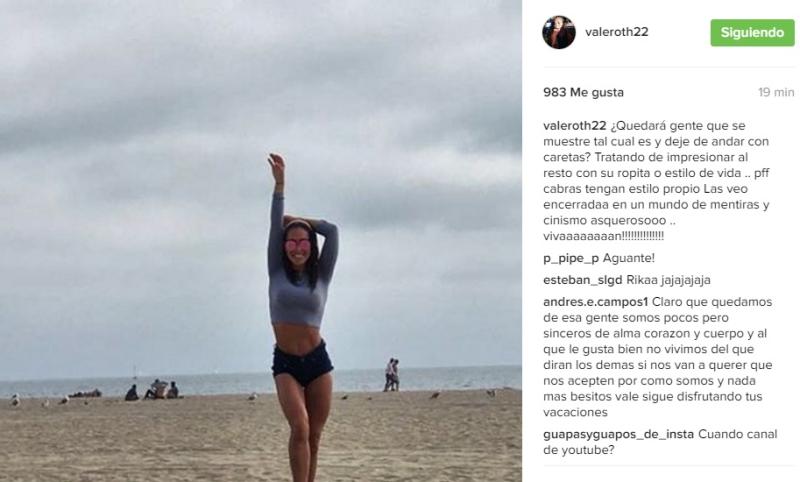
Task: Open p_pipe_p commenter profile
Action: pos(571,259)
